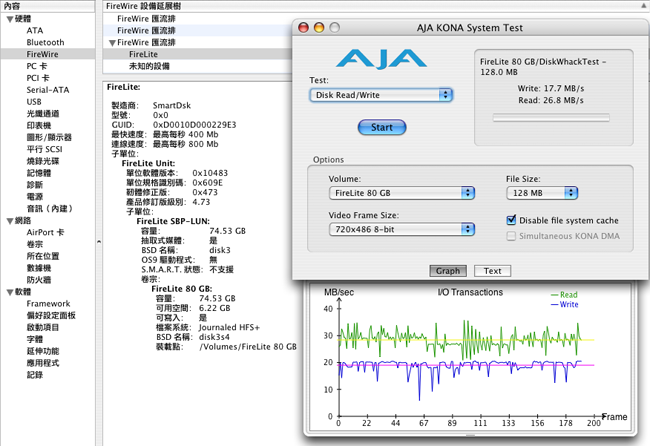Click the 內容 column header
Image resolution: width=650 pixels, height=446 pixels.
point(48,6)
